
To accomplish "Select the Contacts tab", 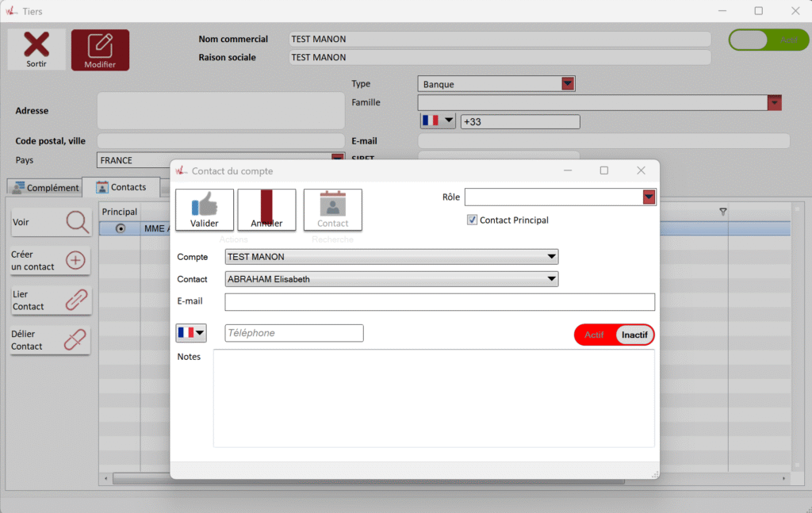I will [x=121, y=187].
